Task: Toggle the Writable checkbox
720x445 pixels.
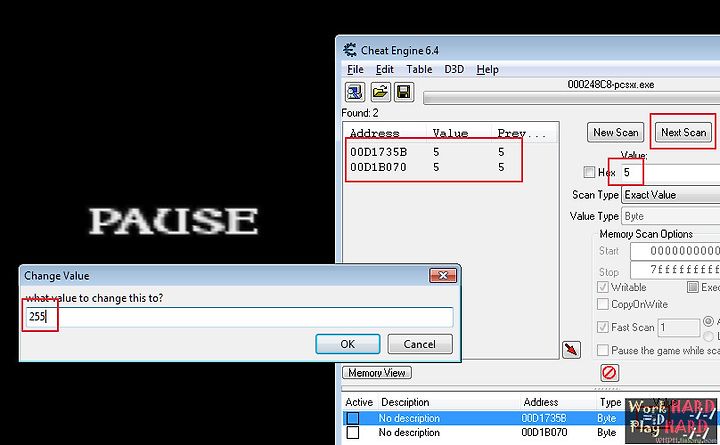Action: [x=602, y=287]
